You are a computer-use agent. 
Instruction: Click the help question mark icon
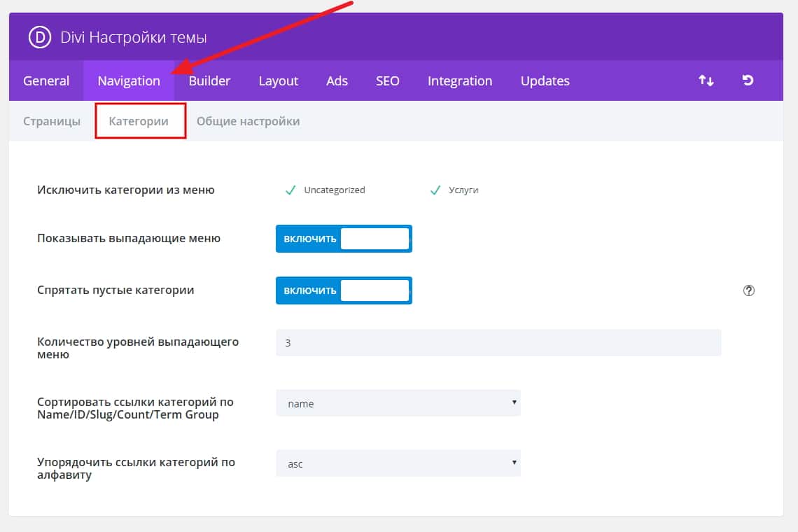pos(748,290)
